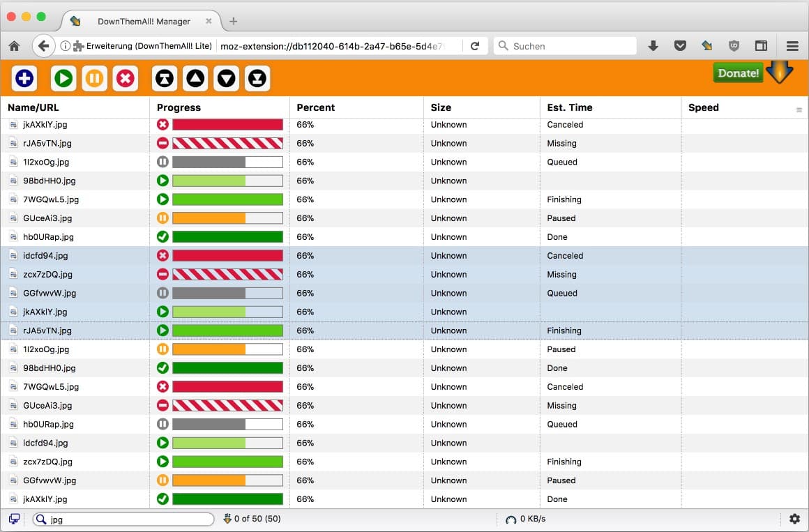
Task: Click the orange Pause downloads icon
Action: click(94, 78)
